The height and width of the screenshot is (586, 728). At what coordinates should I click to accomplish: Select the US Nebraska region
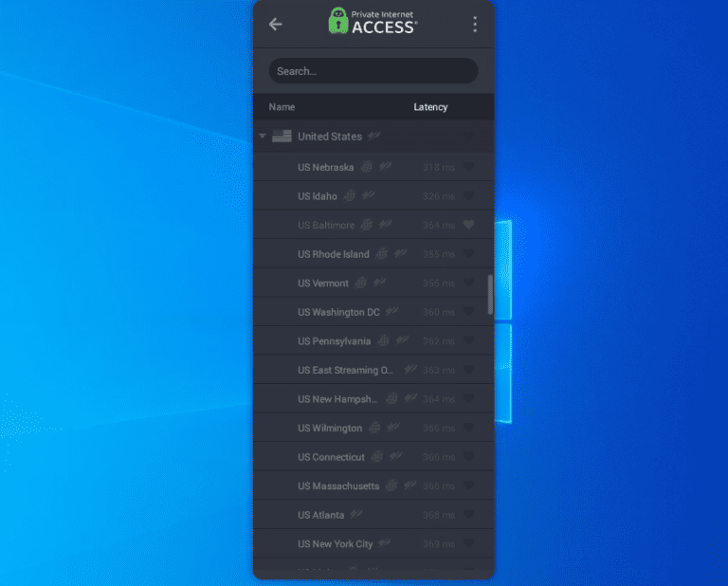coord(373,167)
